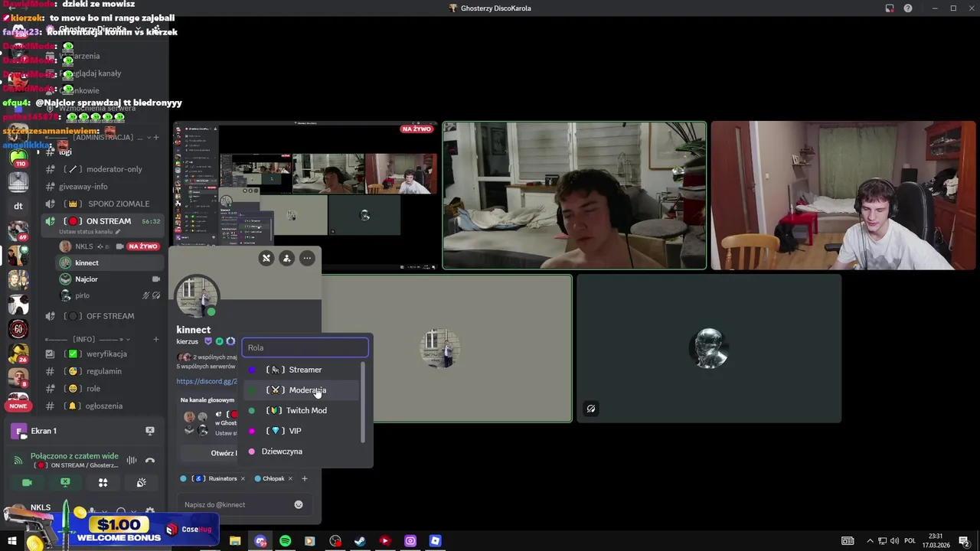Viewport: 980px width, 551px height.
Task: Open the more options menu on kinnect's profile
Action: tap(307, 258)
